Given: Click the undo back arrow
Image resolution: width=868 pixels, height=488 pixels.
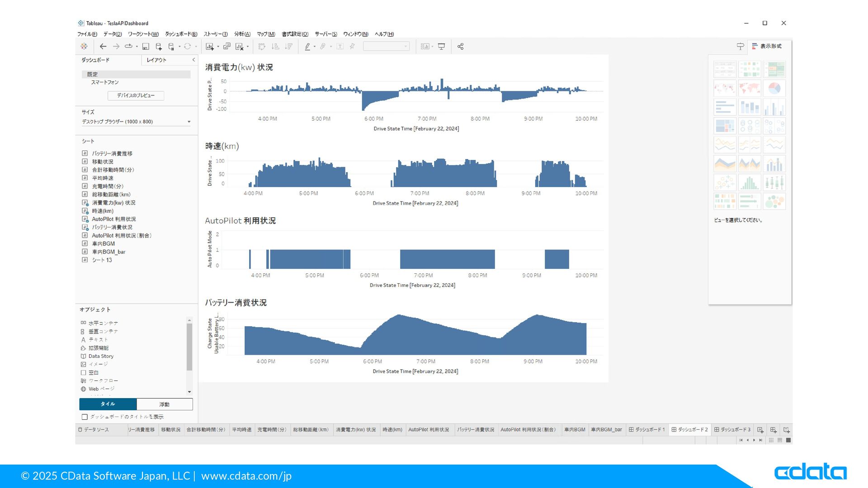Looking at the screenshot, I should pos(103,47).
